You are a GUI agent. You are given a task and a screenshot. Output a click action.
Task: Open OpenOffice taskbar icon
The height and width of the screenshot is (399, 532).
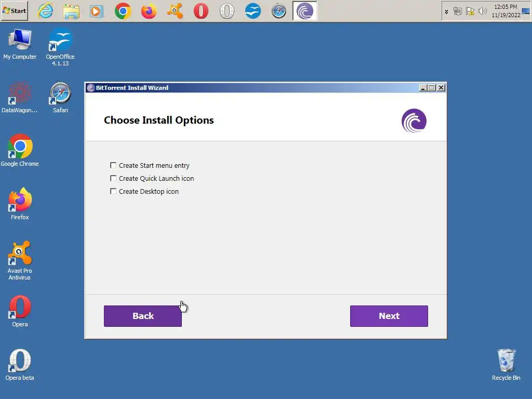pos(253,11)
